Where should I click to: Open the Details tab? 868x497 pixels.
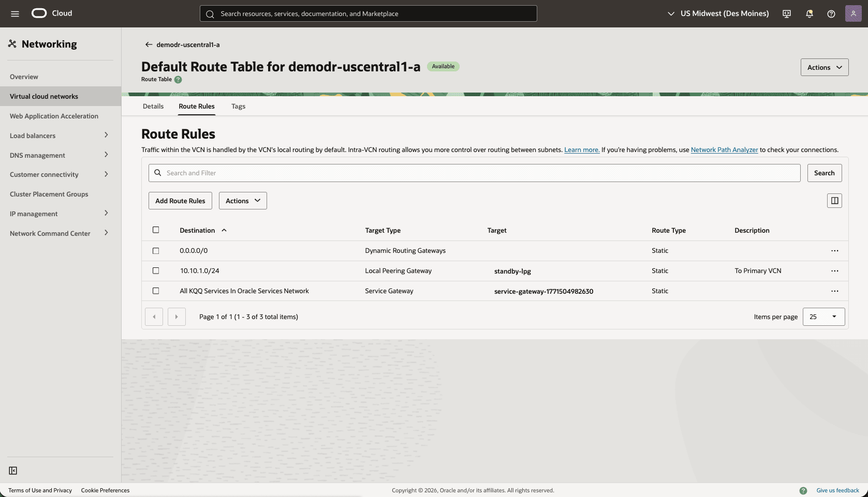pyautogui.click(x=153, y=107)
